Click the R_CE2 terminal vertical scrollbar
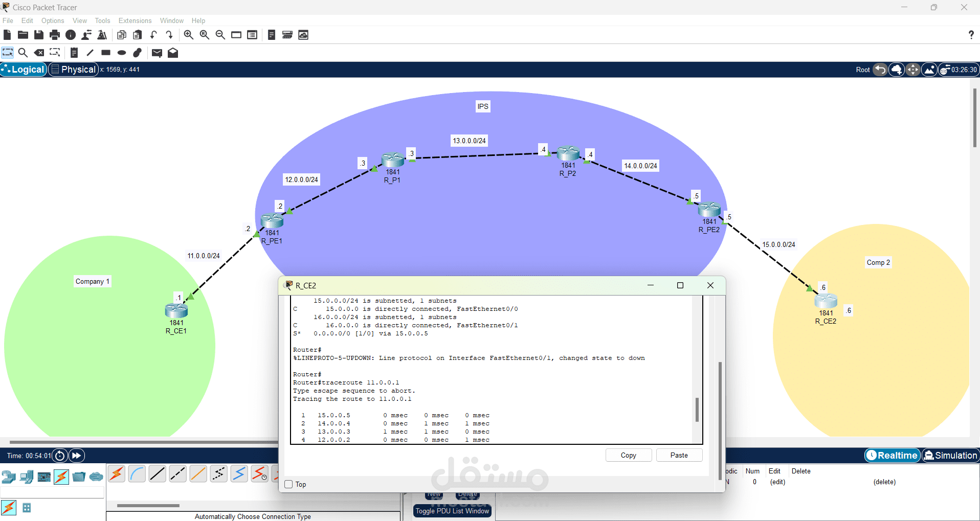 click(x=697, y=410)
